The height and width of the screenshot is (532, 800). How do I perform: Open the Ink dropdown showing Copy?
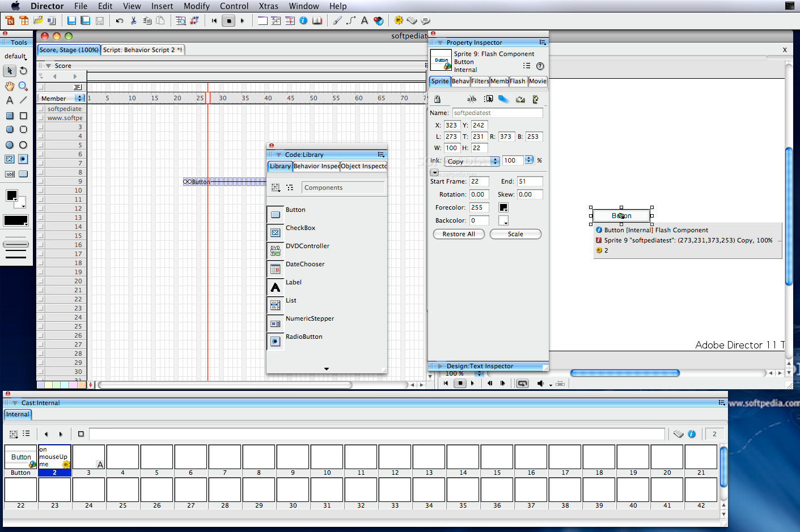point(471,161)
